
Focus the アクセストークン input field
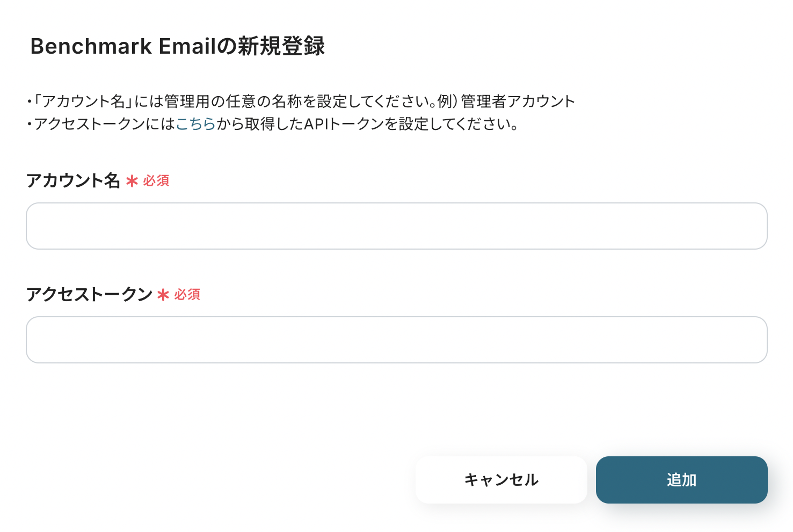coord(396,340)
